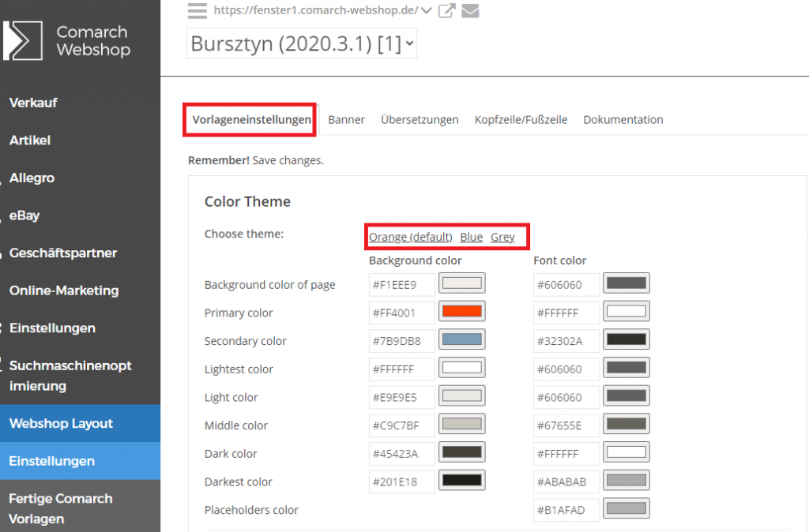809x532 pixels.
Task: Open Lightest color font swatch
Action: coord(627,368)
